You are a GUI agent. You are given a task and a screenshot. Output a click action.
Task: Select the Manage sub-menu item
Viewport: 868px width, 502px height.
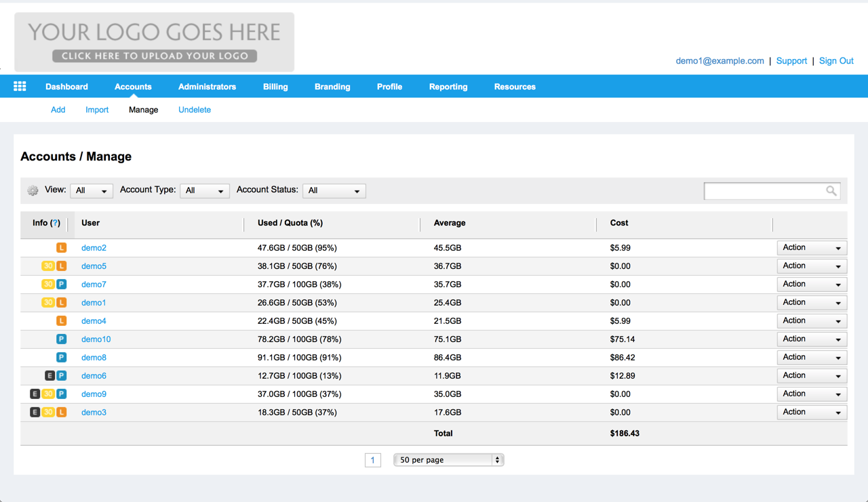pyautogui.click(x=144, y=110)
